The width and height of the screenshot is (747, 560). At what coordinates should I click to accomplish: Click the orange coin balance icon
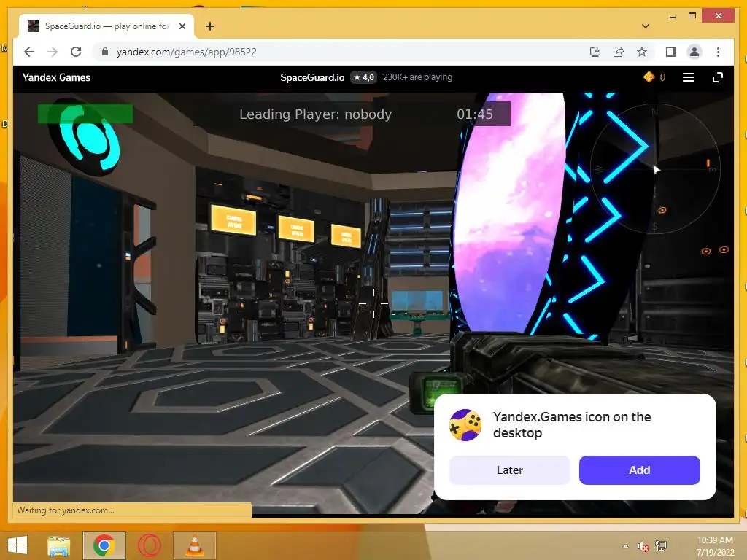click(649, 77)
